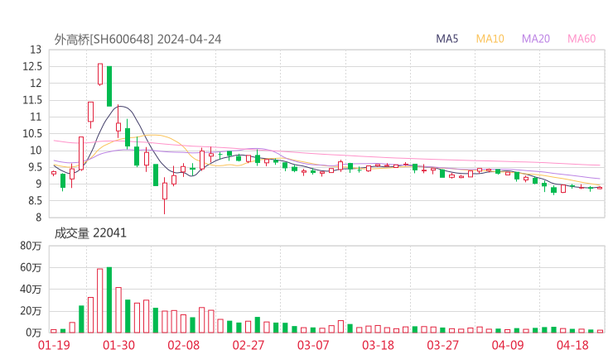Image resolution: width=613 pixels, height=364 pixels.
Task: Toggle the MA5 legend label
Action: click(447, 39)
